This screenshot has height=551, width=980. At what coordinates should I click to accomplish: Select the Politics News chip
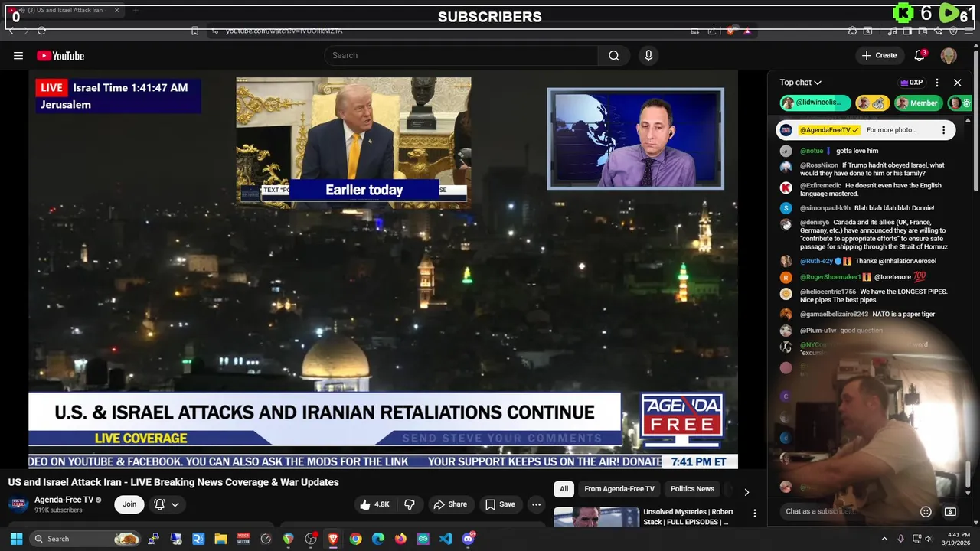[x=692, y=489]
